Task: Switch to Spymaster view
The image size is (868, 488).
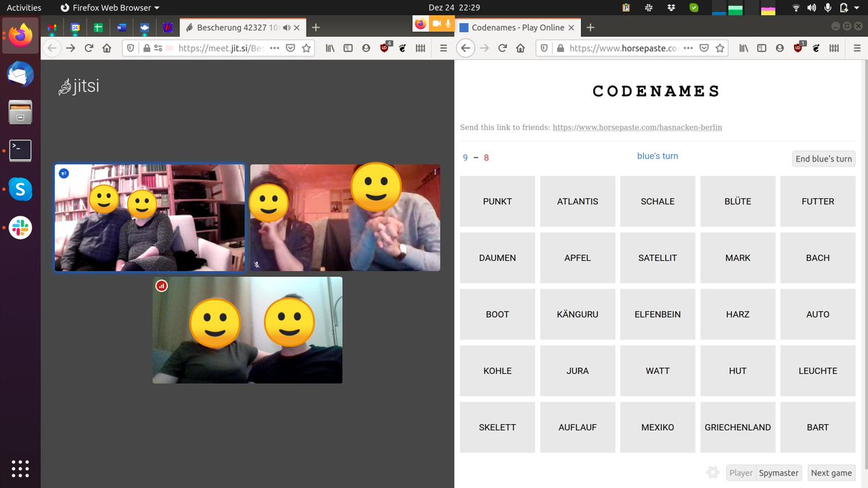Action: [778, 473]
